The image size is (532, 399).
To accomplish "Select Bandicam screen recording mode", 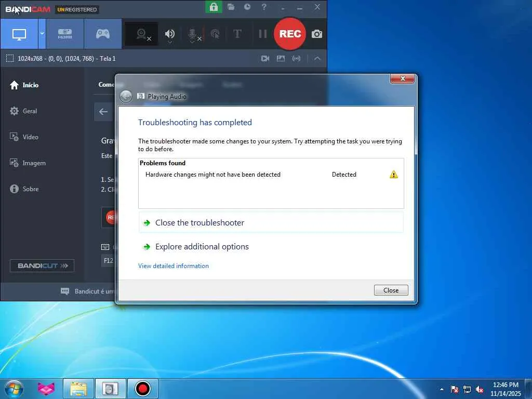I will coord(19,34).
